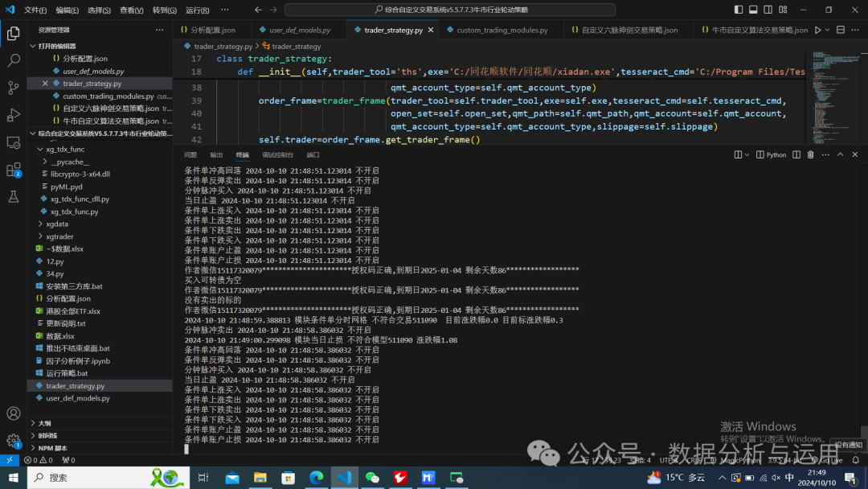Switch to the 问题 panel tab
This screenshot has height=489, width=868.
tap(190, 155)
